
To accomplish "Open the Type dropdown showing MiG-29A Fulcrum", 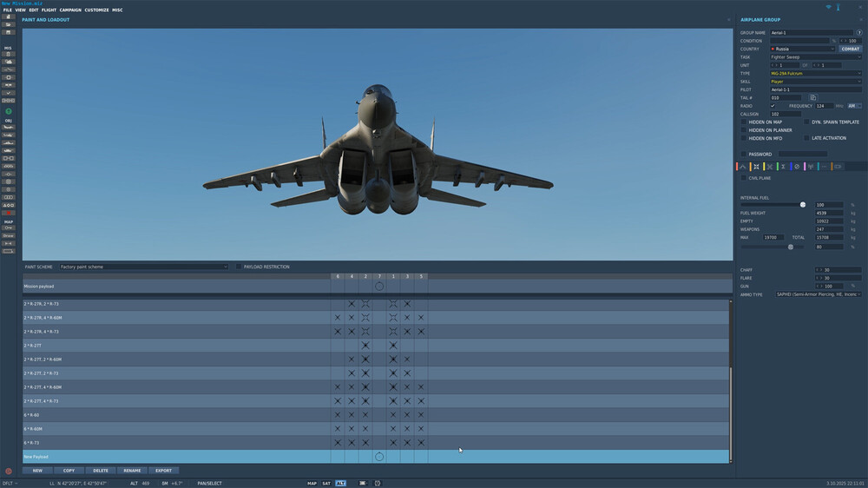I will click(815, 73).
